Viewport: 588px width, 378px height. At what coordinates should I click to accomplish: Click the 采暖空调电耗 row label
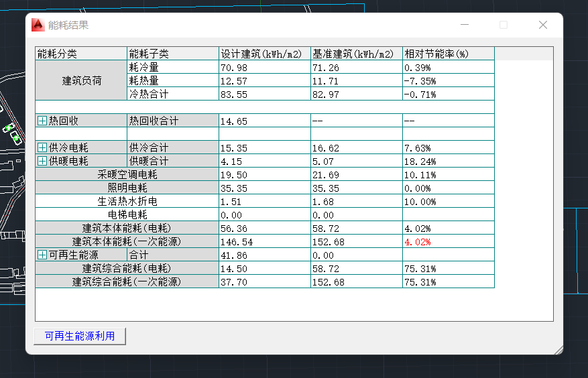click(127, 174)
